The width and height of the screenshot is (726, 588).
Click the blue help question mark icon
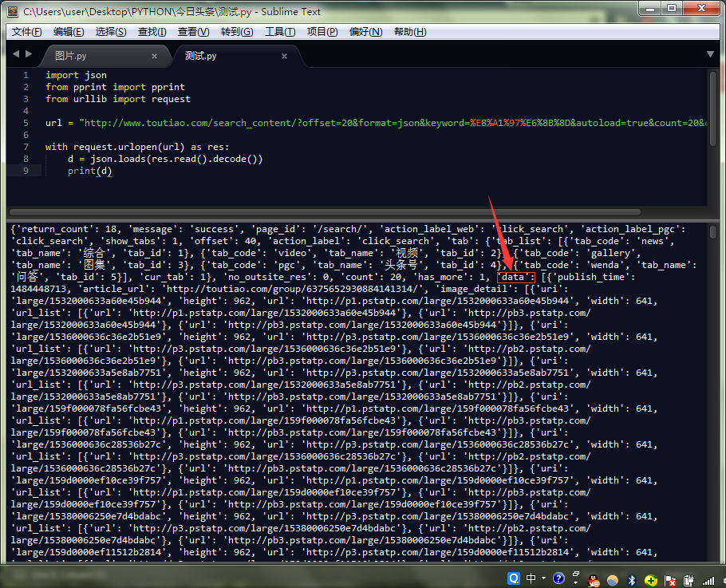[x=558, y=578]
